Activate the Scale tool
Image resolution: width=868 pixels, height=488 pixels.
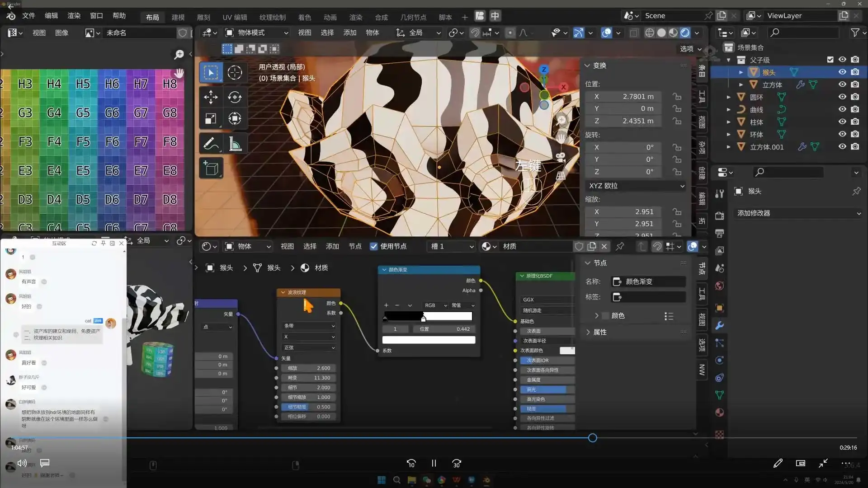click(211, 119)
